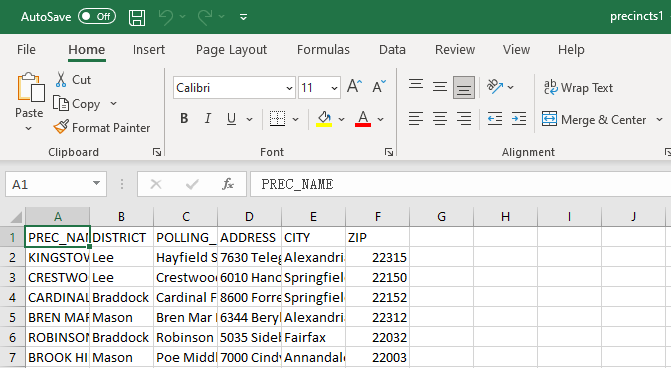Click the Cut scissors icon
671x368 pixels.
(61, 80)
